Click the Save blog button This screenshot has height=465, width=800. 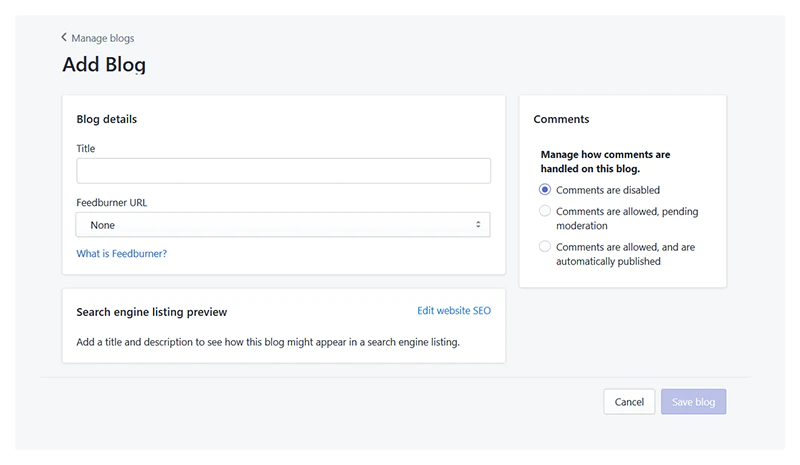693,402
